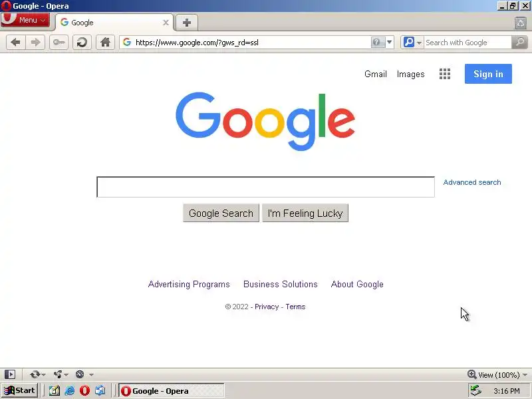This screenshot has height=399, width=532.
Task: Open Advertising Programs link
Action: pos(189,285)
